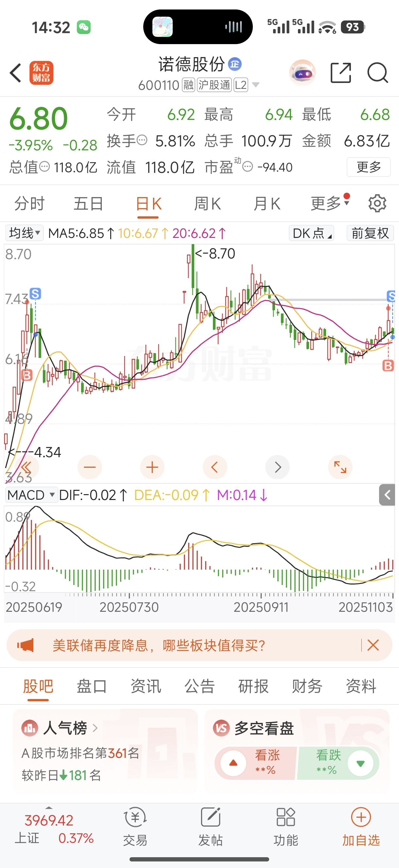Open 人气榜 chevron arrow
Screen dimensions: 399x868
coord(95,728)
